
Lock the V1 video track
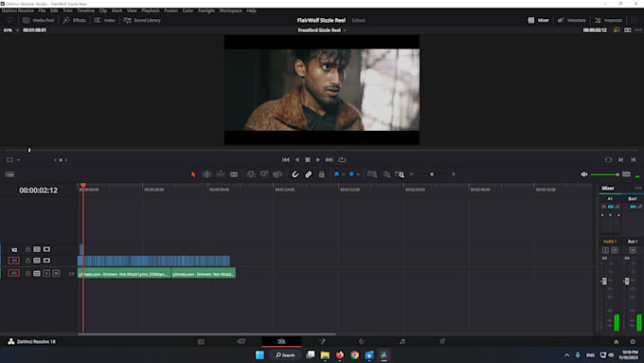(x=27, y=261)
